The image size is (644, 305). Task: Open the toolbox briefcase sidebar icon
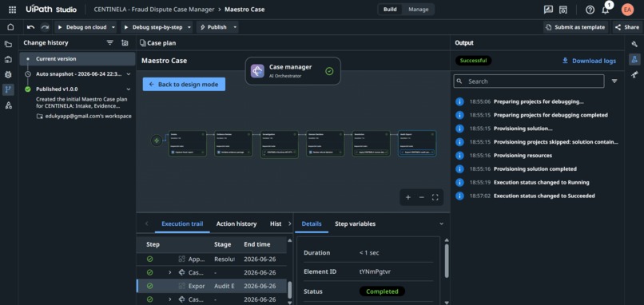pyautogui.click(x=8, y=60)
